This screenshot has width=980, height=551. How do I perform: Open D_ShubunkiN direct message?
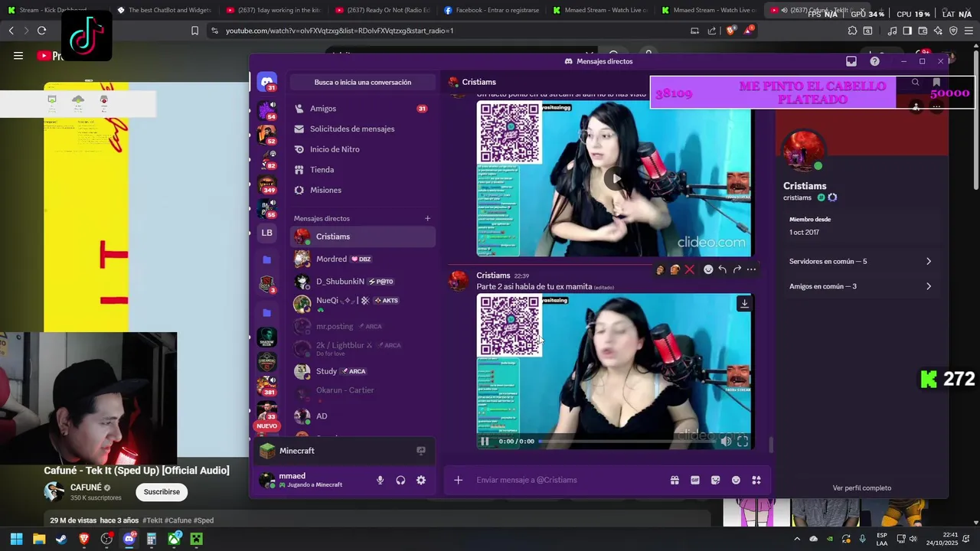coord(362,281)
